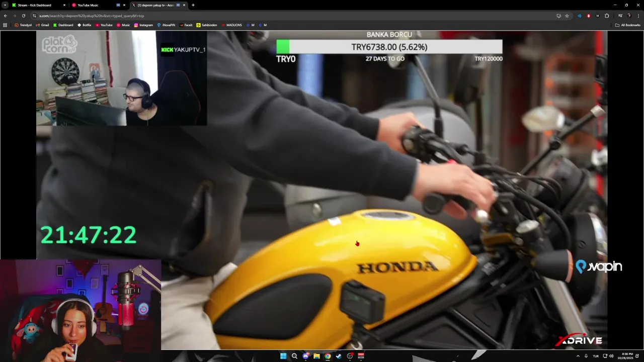Reload the current page

pyautogui.click(x=23, y=16)
